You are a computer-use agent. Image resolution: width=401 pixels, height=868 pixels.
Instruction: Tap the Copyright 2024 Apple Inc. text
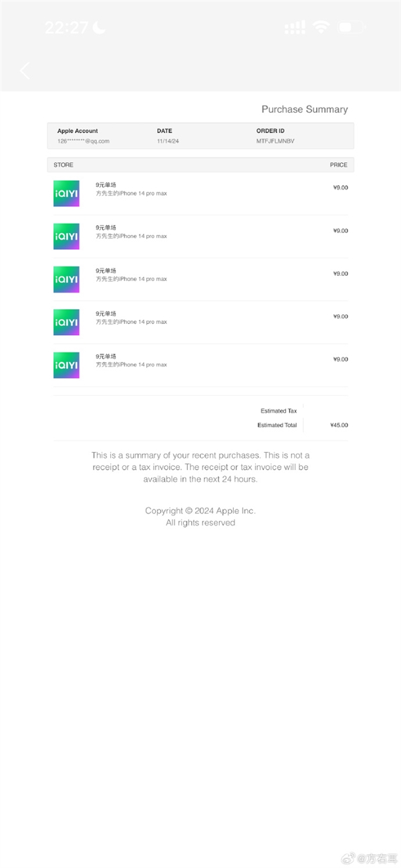[200, 511]
